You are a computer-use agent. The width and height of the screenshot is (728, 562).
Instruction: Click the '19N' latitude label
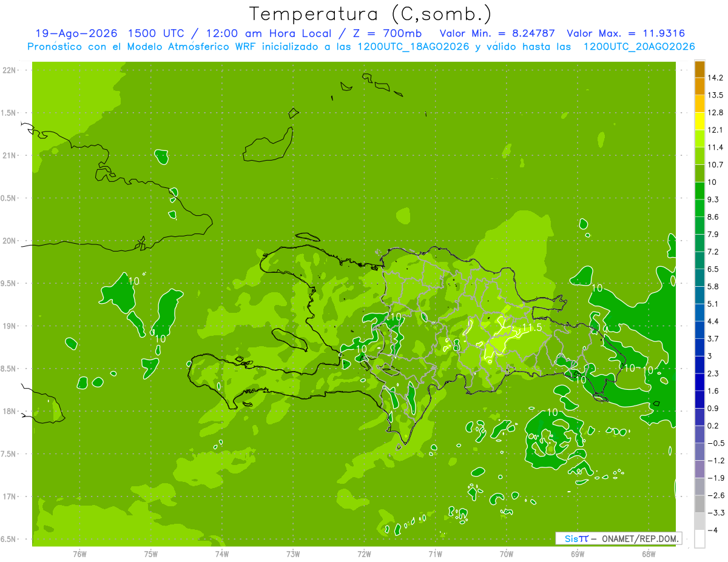coord(9,326)
